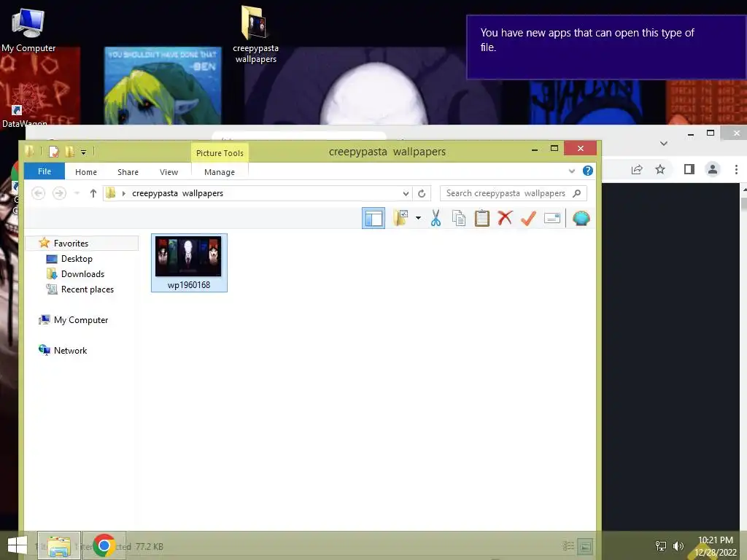Viewport: 747px width, 560px height.
Task: Click the orange checkmark Properties icon
Action: [528, 218]
